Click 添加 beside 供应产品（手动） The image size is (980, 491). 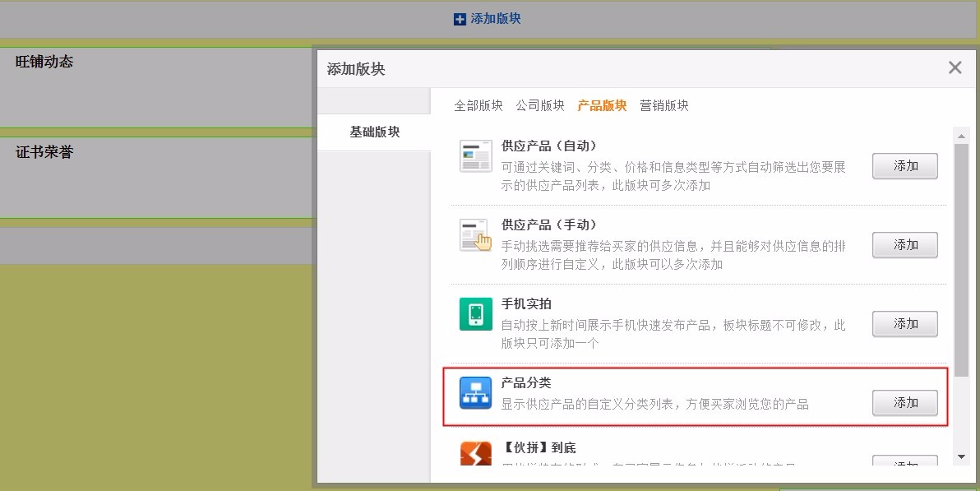pyautogui.click(x=904, y=244)
